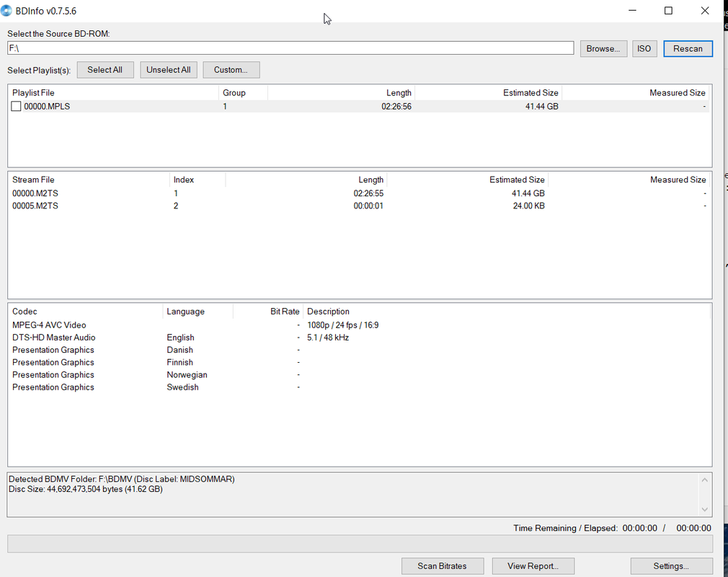Start Scan Bitrates
Image resolution: width=728 pixels, height=577 pixels.
point(442,566)
